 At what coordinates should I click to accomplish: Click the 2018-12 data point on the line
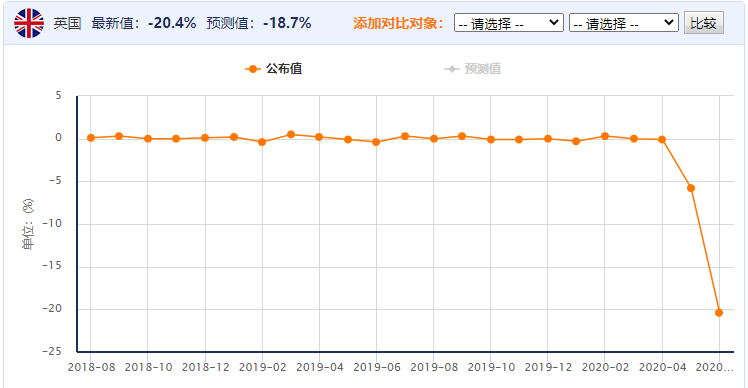point(205,138)
